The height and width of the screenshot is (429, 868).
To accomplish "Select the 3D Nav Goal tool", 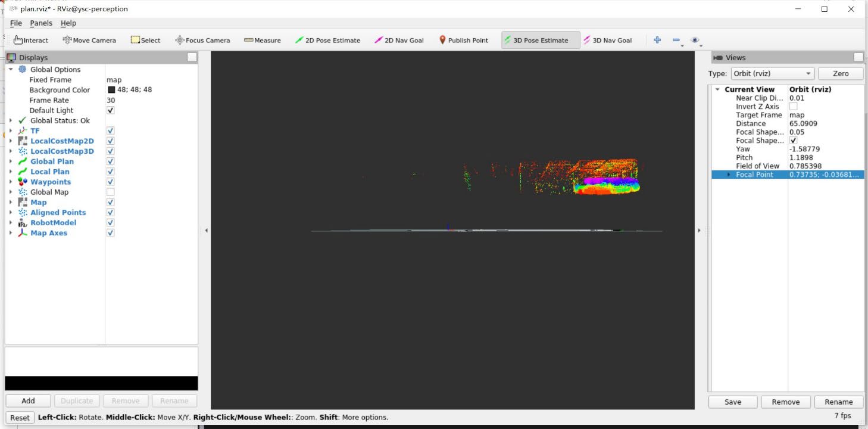I will [x=608, y=41].
